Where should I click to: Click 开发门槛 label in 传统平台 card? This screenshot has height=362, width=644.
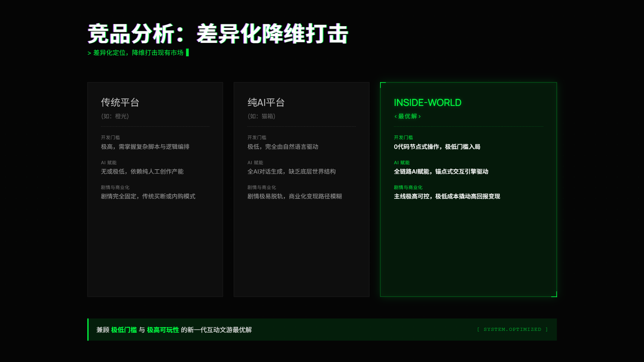pos(110,137)
